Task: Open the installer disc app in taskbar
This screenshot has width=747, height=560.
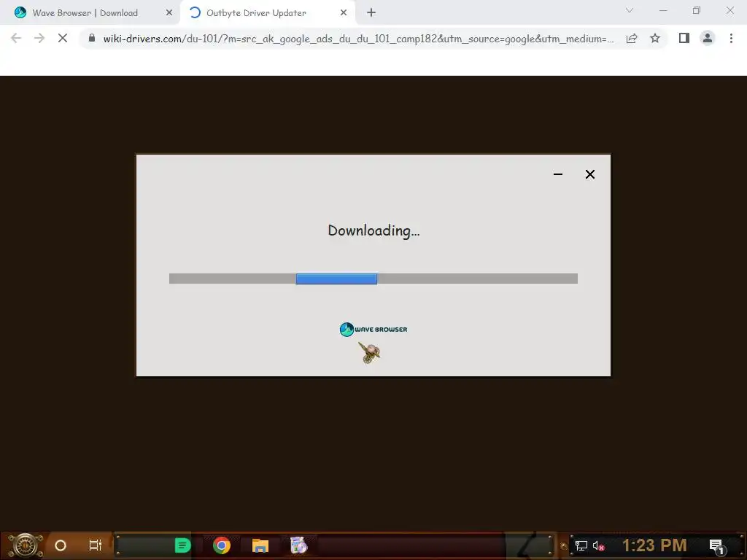Action: coord(298,545)
